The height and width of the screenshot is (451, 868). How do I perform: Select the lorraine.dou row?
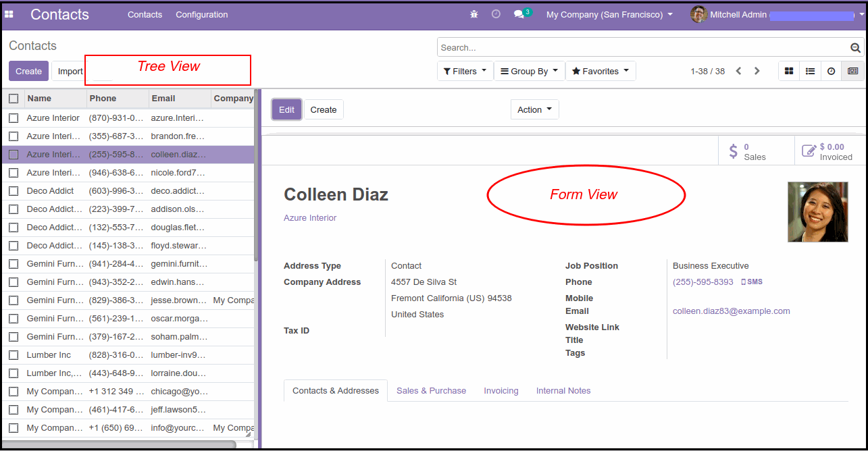(128, 373)
